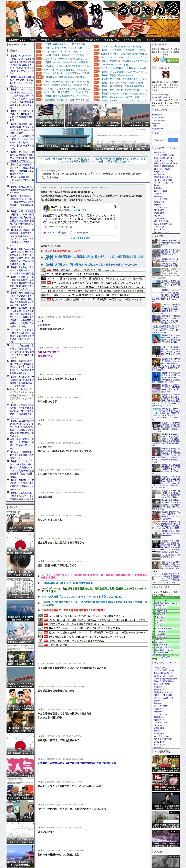Open the まとめサイト速報+ navigation item
Viewport: 186px width, 868px height.
point(133,40)
